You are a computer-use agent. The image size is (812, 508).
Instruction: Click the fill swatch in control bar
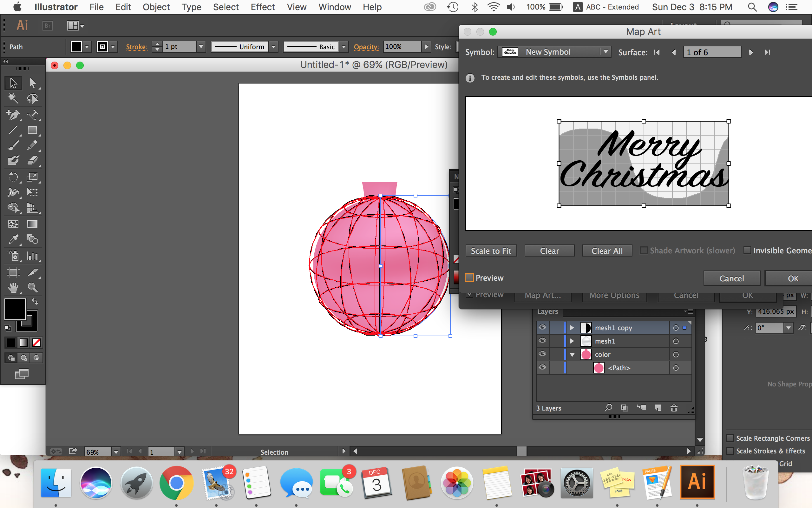coord(76,47)
